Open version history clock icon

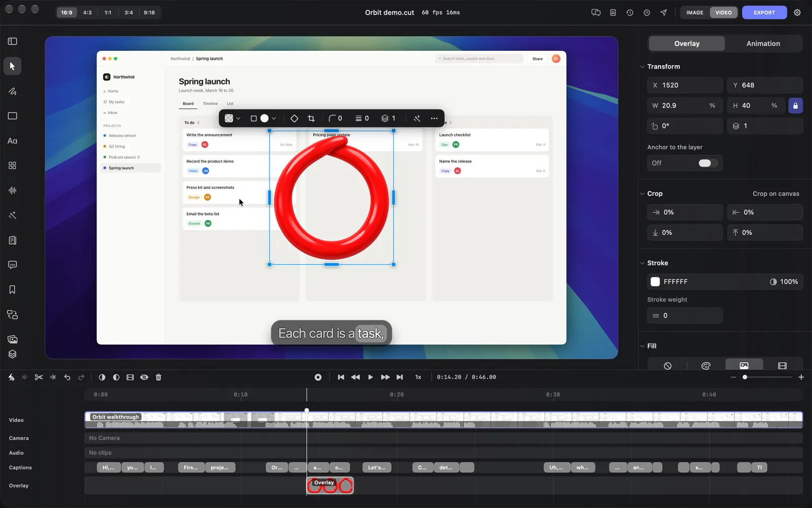pyautogui.click(x=630, y=12)
